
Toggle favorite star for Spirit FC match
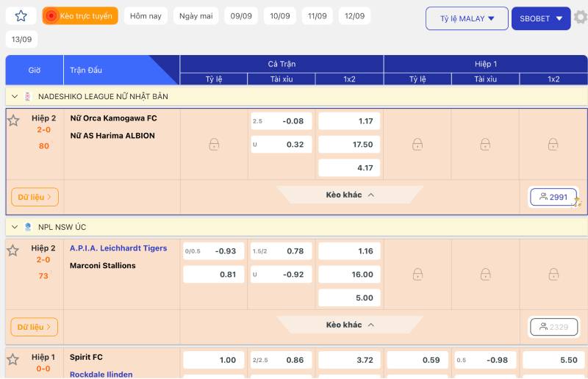click(x=13, y=359)
